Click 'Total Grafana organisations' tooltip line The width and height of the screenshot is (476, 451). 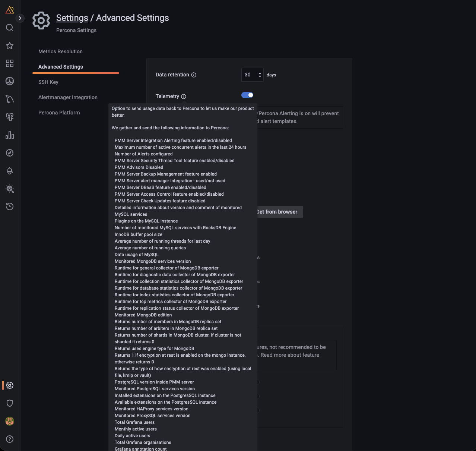pyautogui.click(x=143, y=442)
